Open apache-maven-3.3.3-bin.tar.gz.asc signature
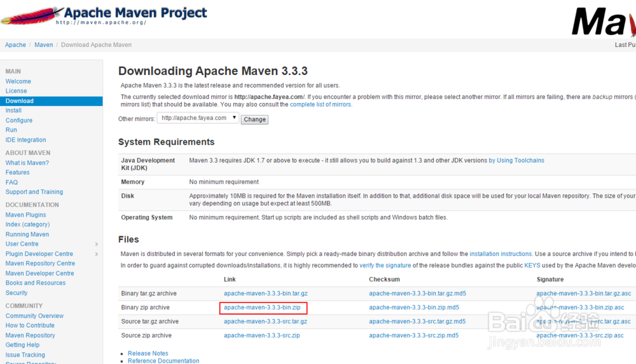636x364 pixels. (x=584, y=293)
